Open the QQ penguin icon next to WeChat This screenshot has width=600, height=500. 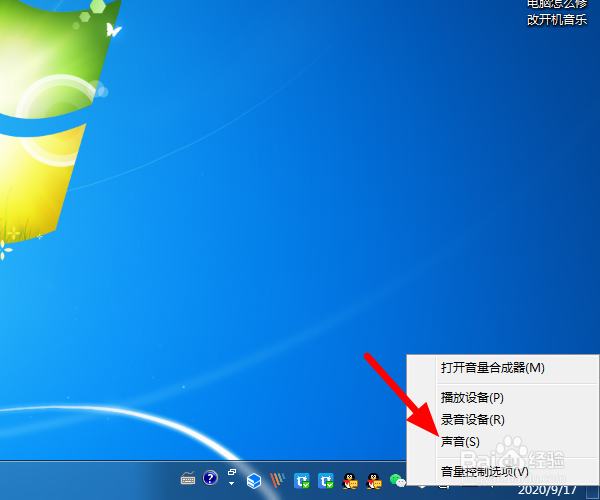pos(374,481)
